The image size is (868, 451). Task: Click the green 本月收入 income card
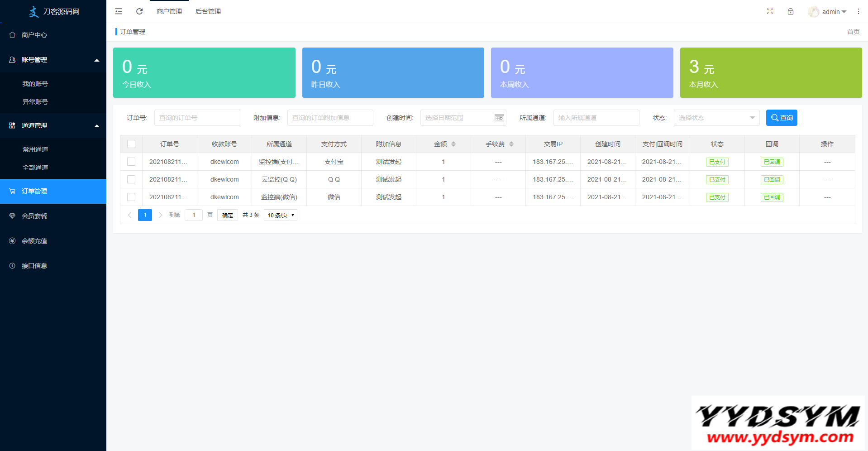click(770, 72)
